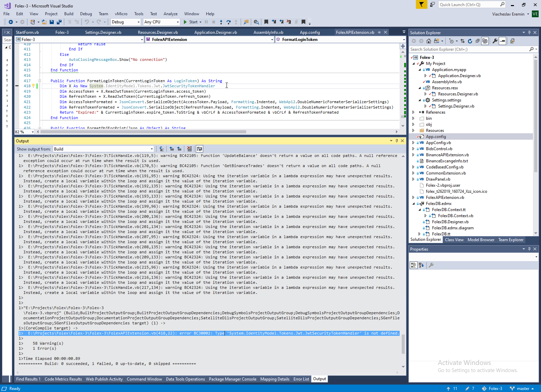541x392 pixels.
Task: Collapse the FolexDB.edmx node
Action: tap(413, 204)
